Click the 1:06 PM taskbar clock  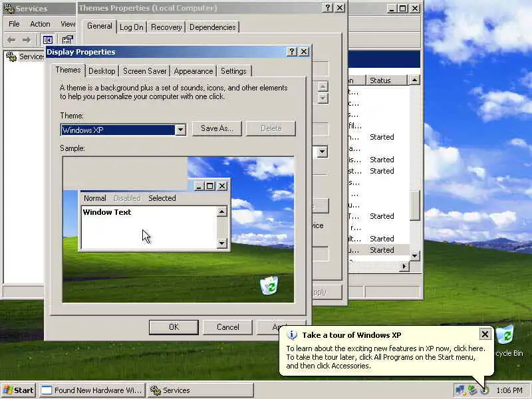509,390
